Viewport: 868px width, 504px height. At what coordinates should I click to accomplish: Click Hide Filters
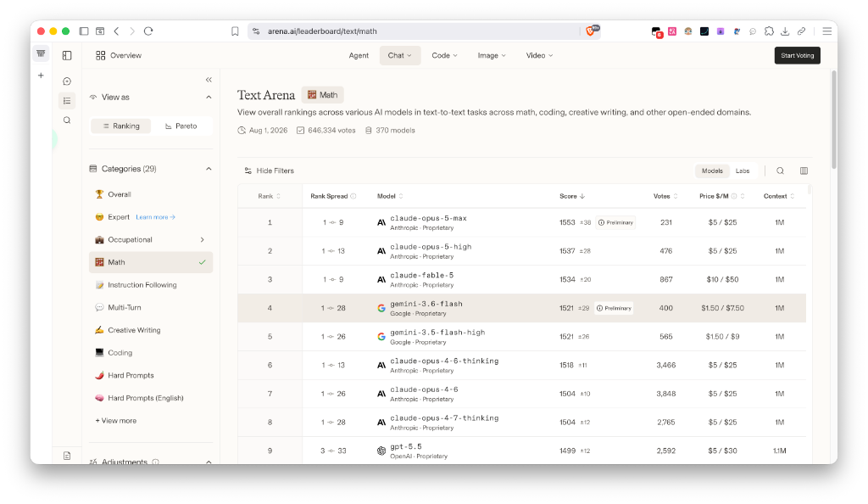(269, 171)
